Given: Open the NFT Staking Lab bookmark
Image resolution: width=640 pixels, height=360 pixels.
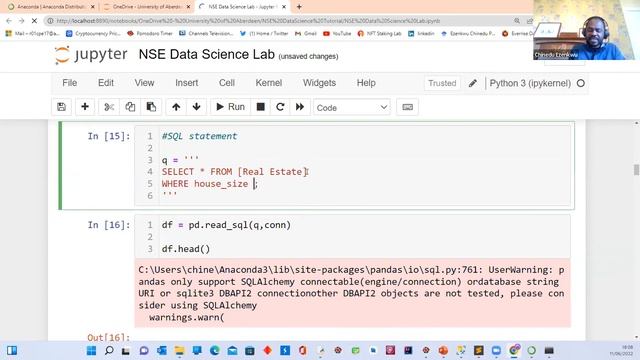Looking at the screenshot, I should [380, 33].
